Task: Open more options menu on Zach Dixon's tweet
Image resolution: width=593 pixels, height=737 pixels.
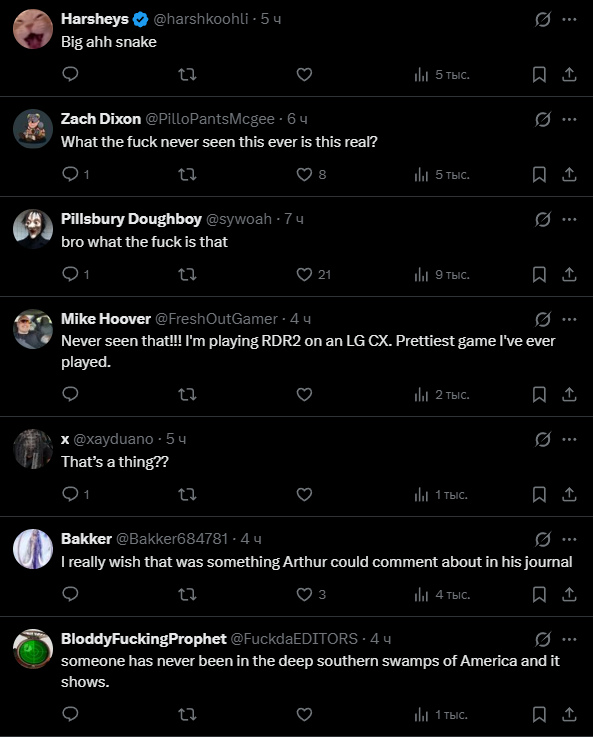Action: click(569, 119)
